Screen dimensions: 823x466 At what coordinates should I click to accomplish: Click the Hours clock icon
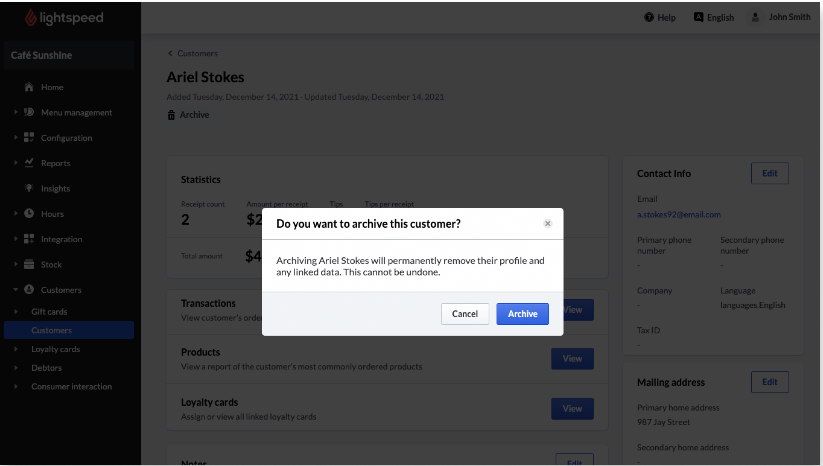click(29, 214)
